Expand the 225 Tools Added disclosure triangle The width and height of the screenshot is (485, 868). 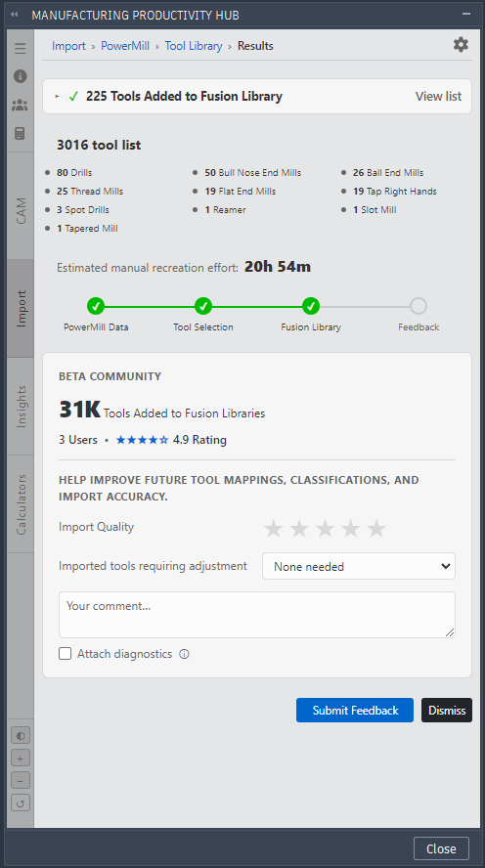click(57, 97)
